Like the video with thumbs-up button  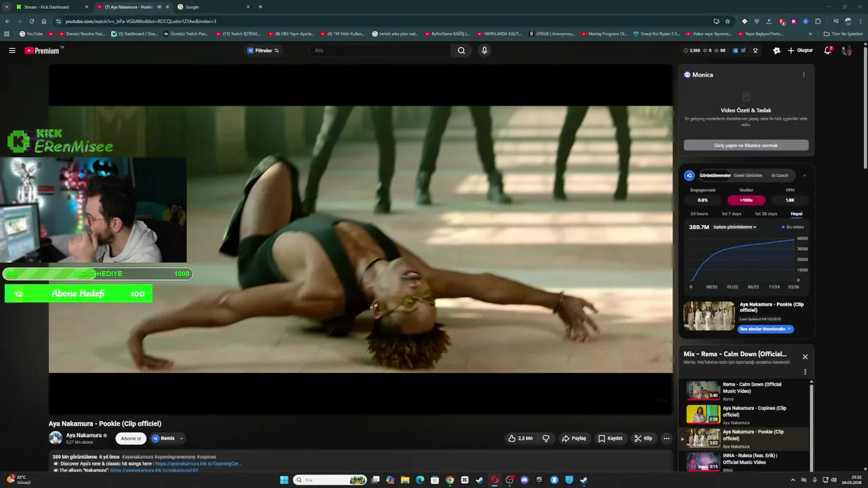pos(520,439)
